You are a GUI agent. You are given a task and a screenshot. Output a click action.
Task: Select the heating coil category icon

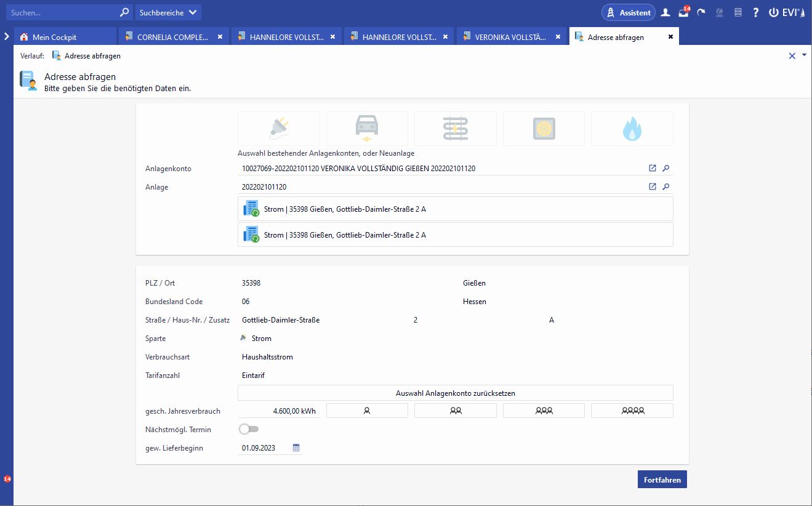coord(455,128)
